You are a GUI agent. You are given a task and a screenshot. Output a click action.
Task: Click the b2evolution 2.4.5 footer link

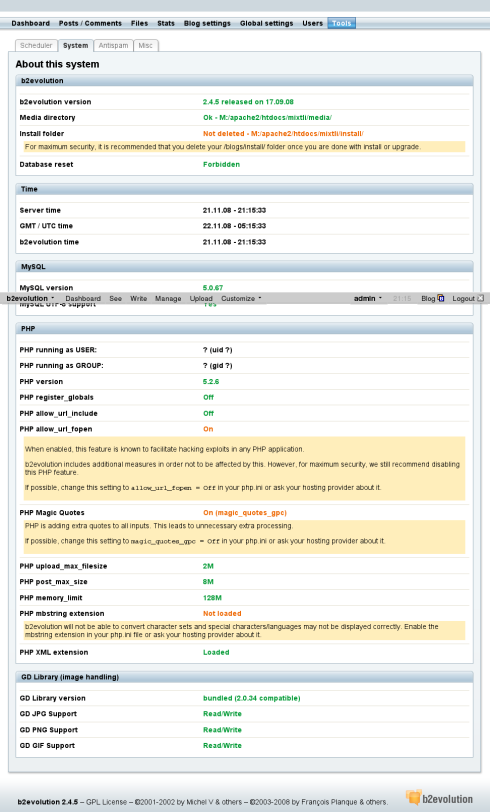click(x=48, y=802)
